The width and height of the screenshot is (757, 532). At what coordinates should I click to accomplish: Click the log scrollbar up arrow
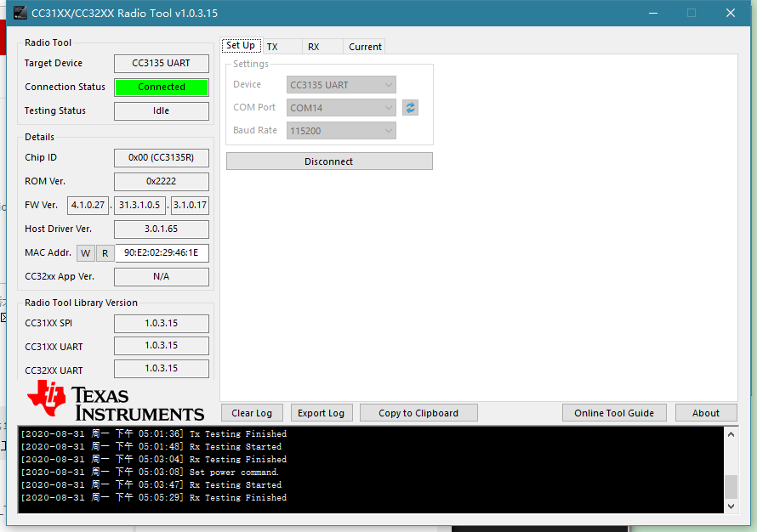tap(731, 434)
